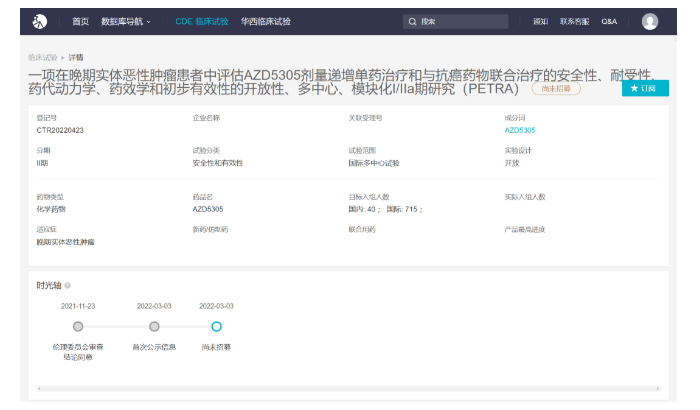This screenshot has height=410, width=700.
Task: Click the search magnifier icon
Action: click(413, 21)
